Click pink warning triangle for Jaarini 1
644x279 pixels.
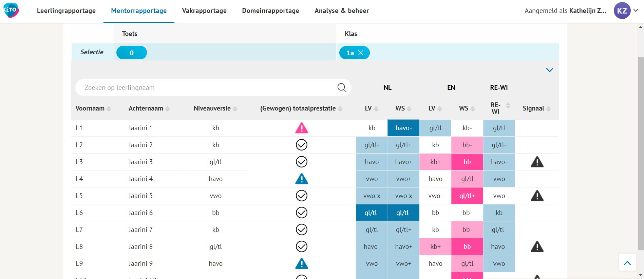[x=302, y=128]
